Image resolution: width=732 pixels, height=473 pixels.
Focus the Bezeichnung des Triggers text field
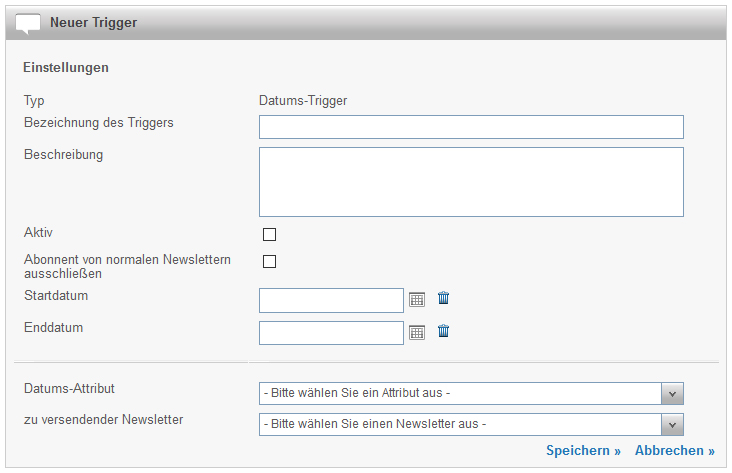click(471, 127)
